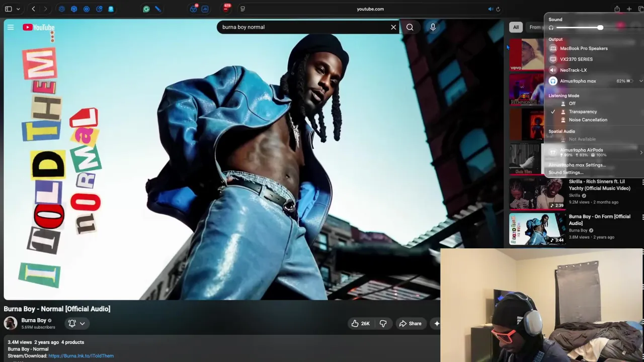The image size is (644, 362).
Task: Click the magnifying glass search button
Action: (410, 27)
